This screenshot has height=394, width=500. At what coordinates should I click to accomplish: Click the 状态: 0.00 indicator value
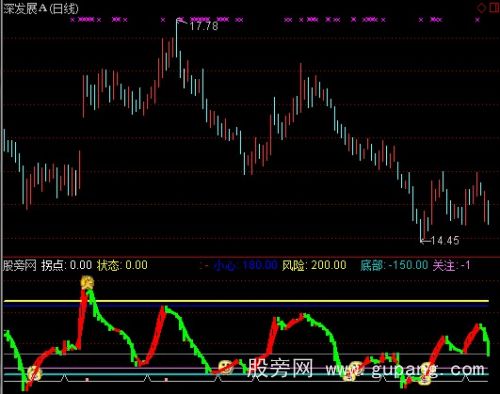tap(122, 265)
